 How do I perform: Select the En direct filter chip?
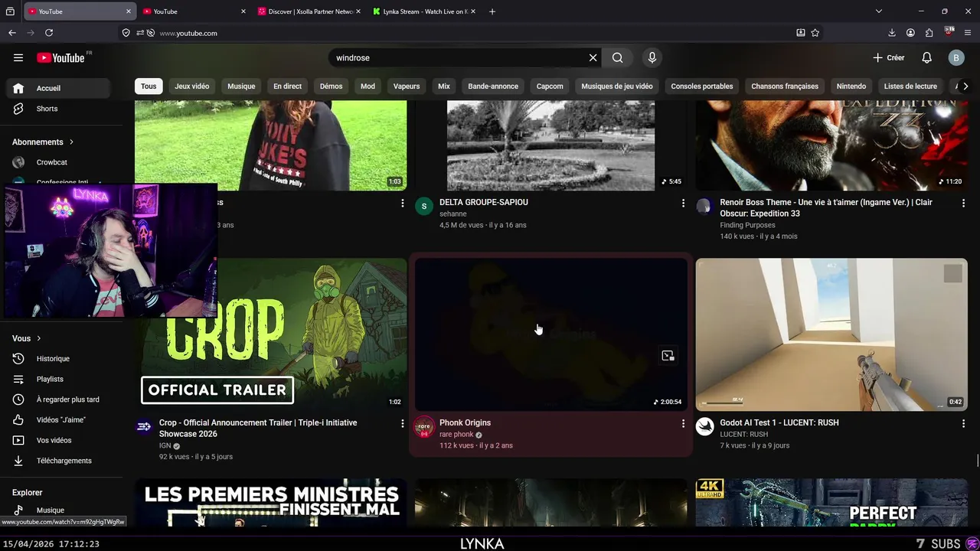[287, 86]
